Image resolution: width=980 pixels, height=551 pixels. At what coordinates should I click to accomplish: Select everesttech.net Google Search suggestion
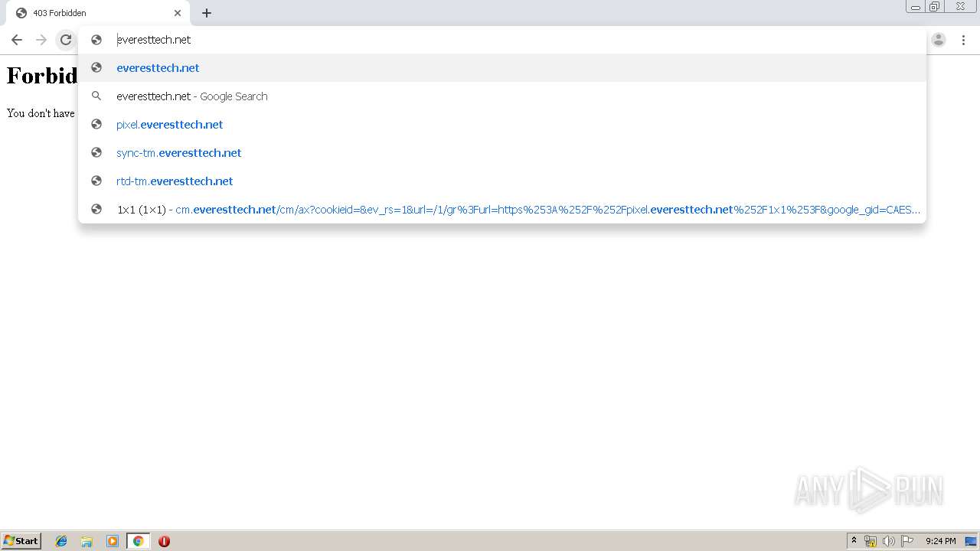(502, 96)
